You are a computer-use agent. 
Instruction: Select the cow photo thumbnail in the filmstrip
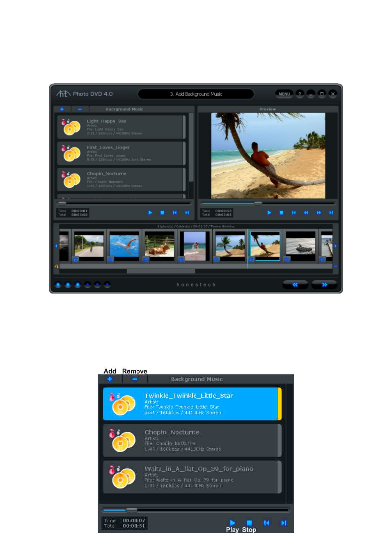160,245
